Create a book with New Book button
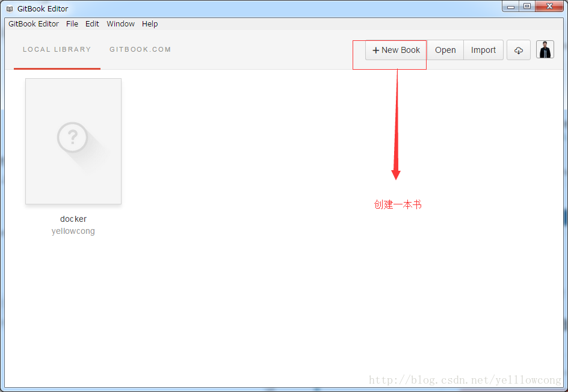Screen dimensions: 568x392 tap(397, 50)
